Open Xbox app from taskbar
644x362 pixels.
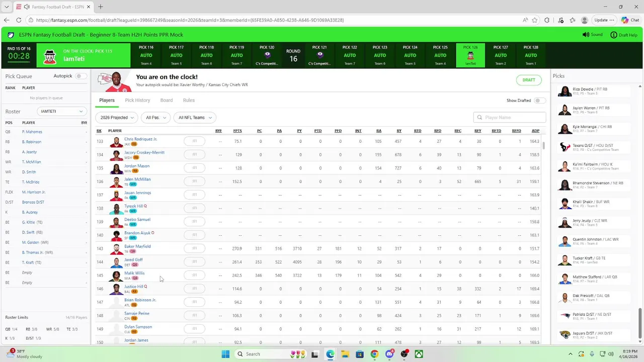click(419, 354)
